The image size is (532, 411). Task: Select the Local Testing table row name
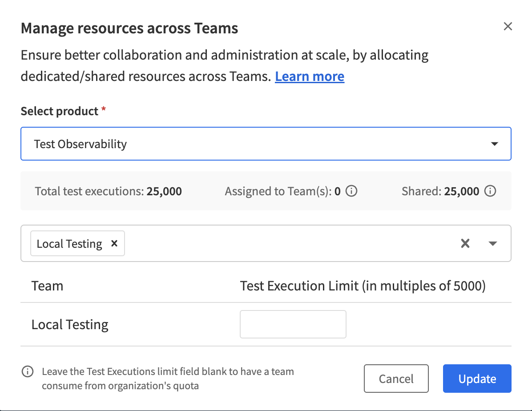click(70, 324)
